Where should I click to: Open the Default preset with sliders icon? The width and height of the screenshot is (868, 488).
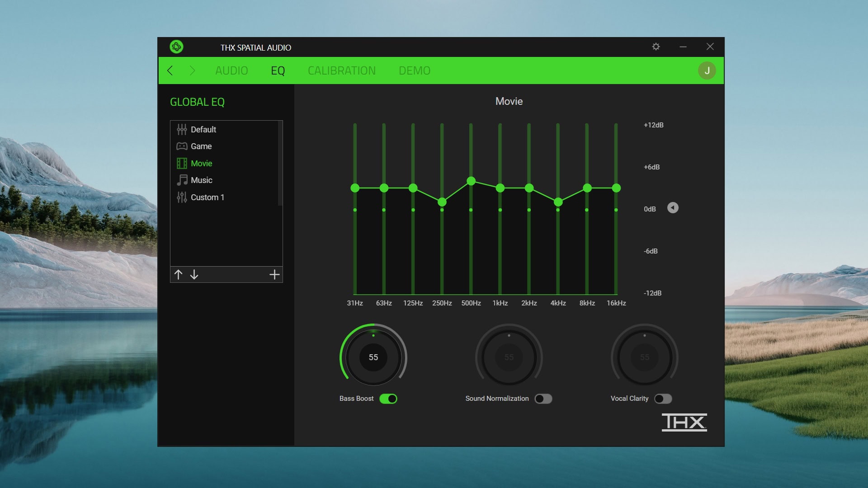click(x=203, y=129)
